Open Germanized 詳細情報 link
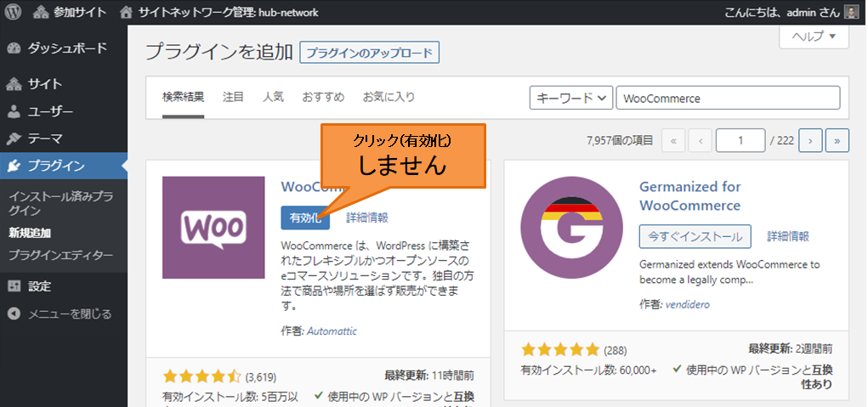868x407 pixels. tap(788, 236)
